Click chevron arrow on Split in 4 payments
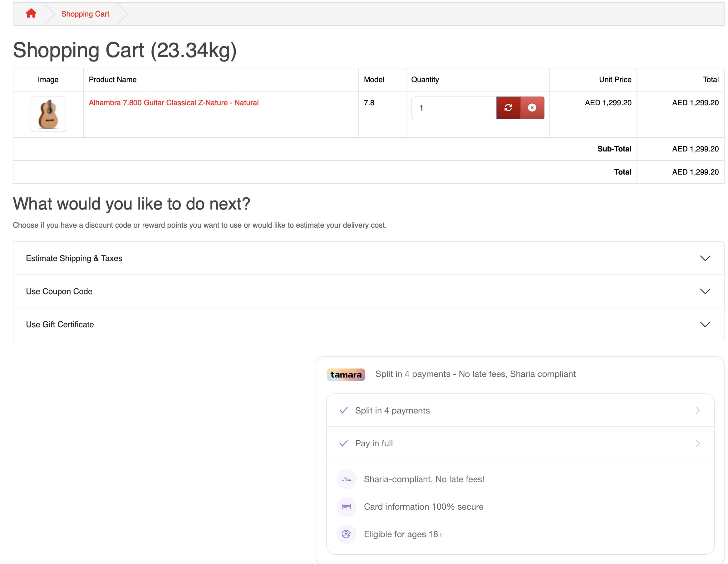728x564 pixels. coord(698,410)
